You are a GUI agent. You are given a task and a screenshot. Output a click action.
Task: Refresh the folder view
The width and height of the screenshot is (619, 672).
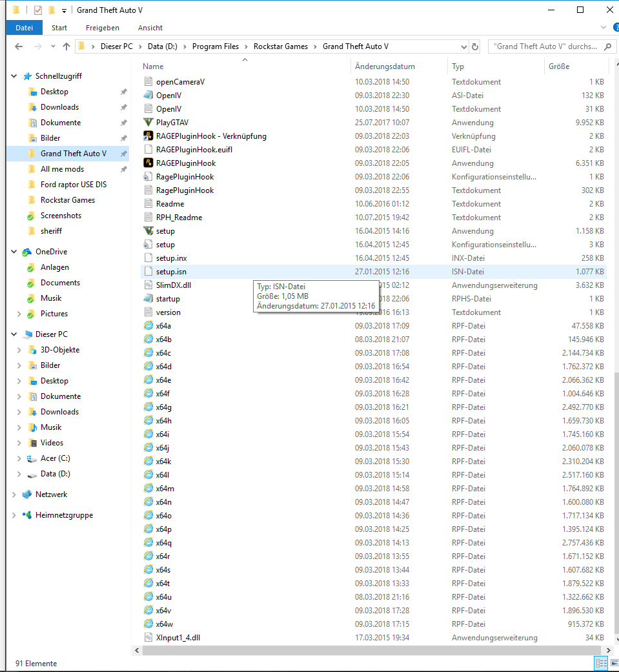[x=475, y=46]
